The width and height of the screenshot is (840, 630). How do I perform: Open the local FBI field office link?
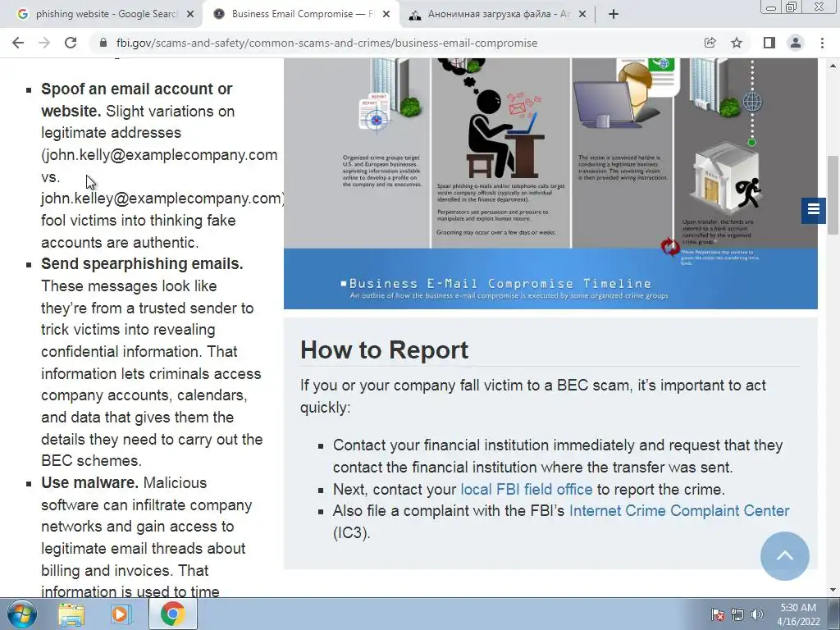point(527,489)
